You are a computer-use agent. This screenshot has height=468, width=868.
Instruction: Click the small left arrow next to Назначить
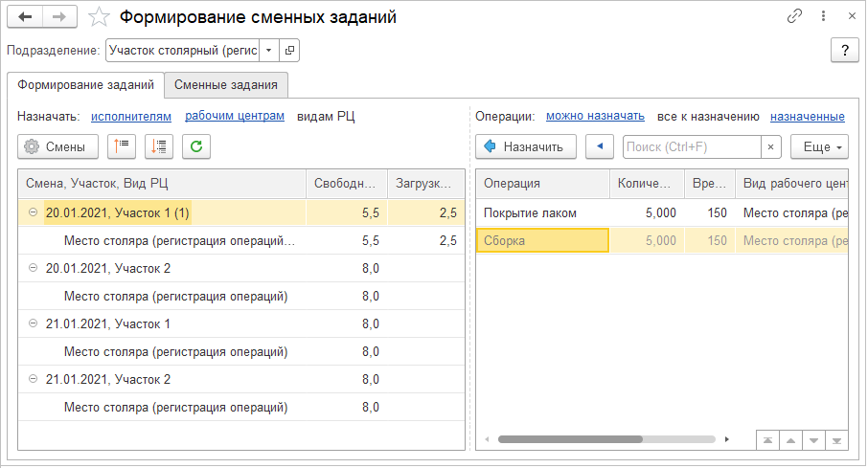tap(600, 146)
